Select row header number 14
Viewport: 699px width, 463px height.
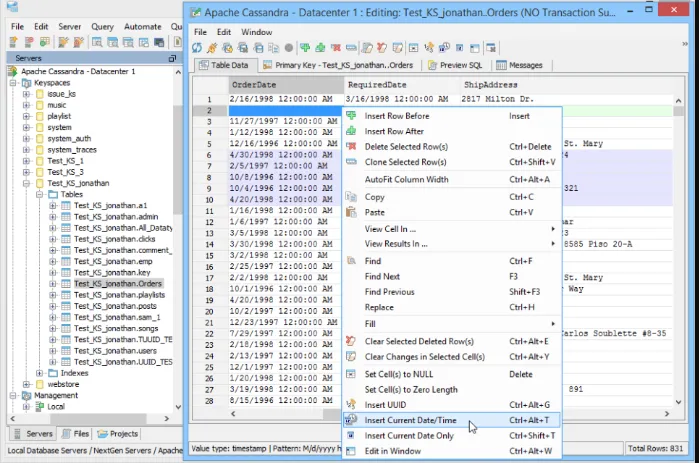pyautogui.click(x=210, y=244)
